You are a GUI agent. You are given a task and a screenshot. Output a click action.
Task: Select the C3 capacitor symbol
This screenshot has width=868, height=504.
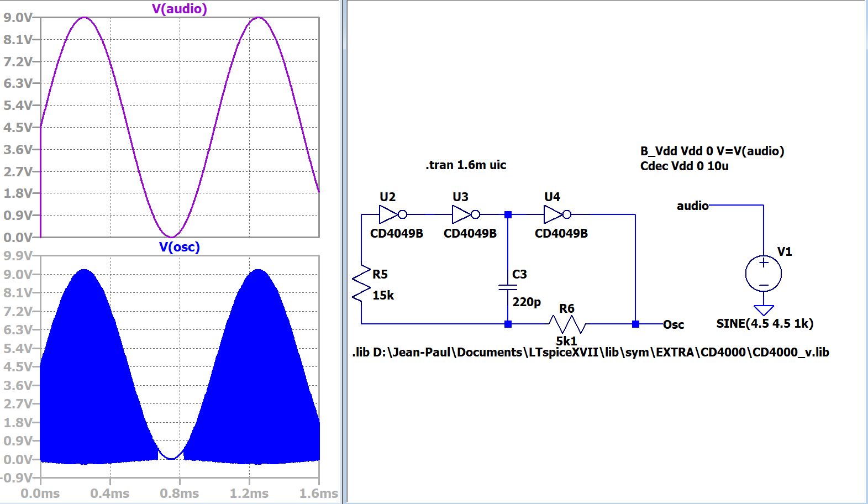(508, 287)
